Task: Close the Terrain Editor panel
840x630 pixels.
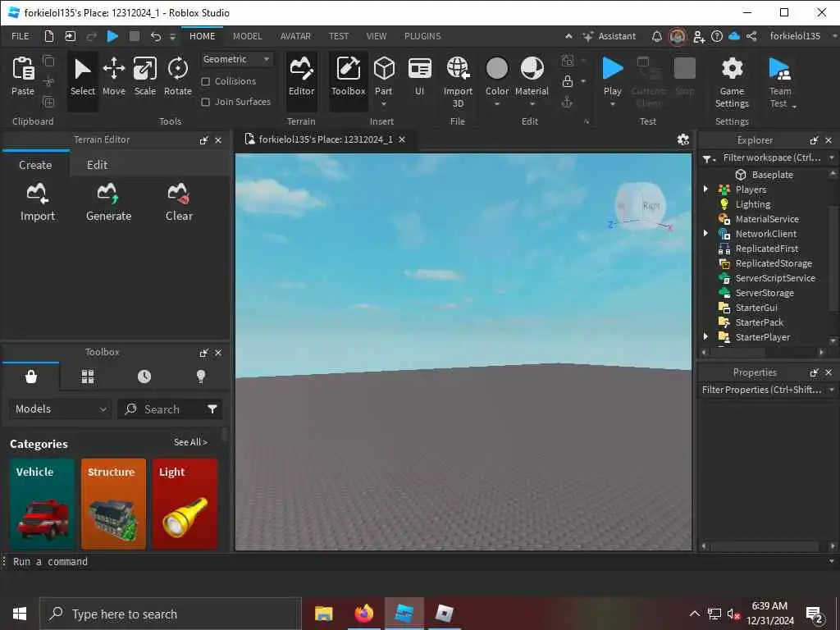Action: [x=218, y=140]
